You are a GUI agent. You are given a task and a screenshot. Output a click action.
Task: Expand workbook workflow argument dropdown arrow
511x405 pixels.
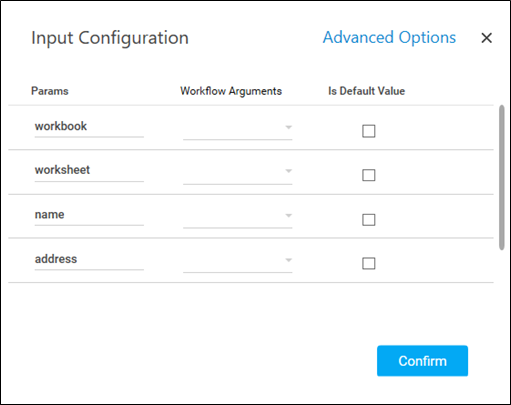click(x=289, y=127)
